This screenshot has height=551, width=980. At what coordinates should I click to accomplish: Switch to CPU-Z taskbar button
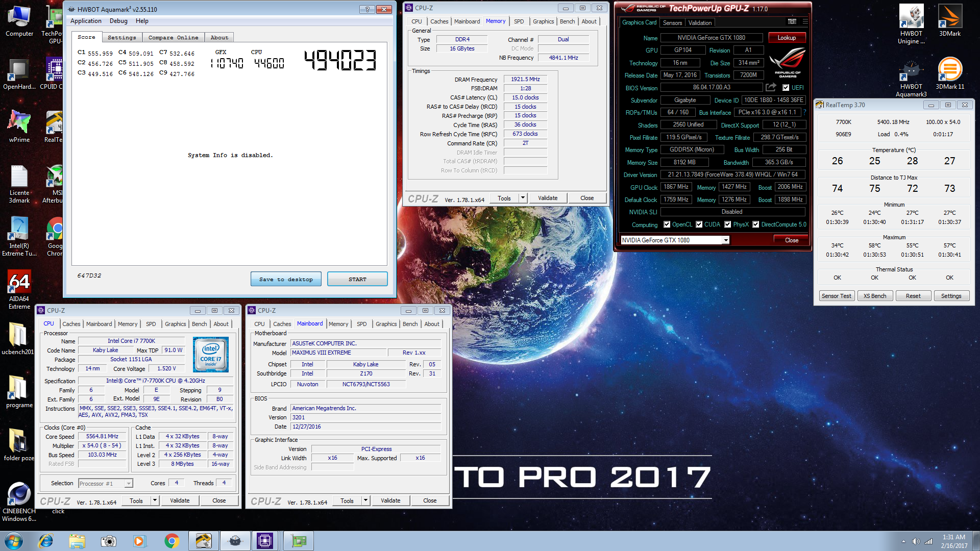265,541
